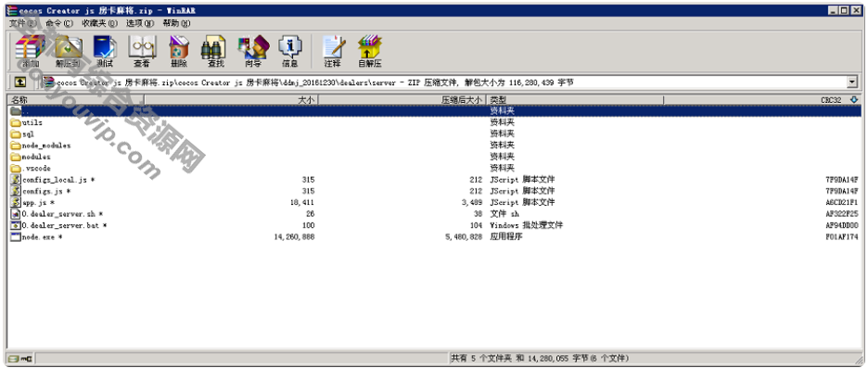Click the node_modules folder icon
868x368 pixels.
(x=16, y=145)
